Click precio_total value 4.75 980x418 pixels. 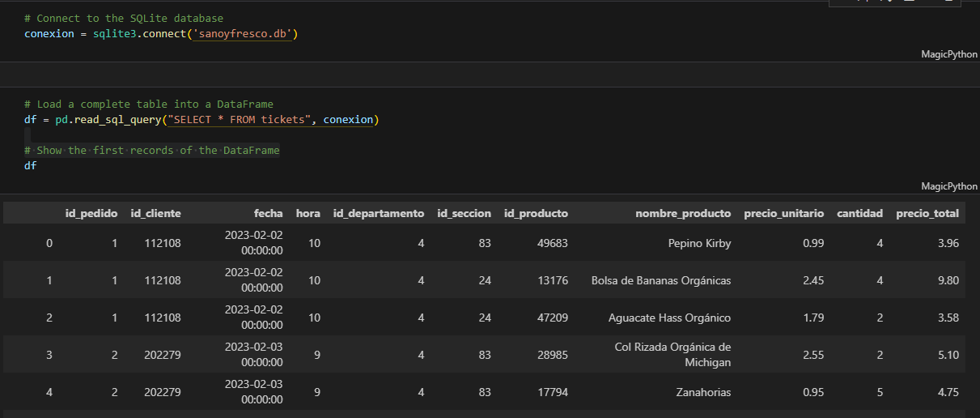pos(948,392)
